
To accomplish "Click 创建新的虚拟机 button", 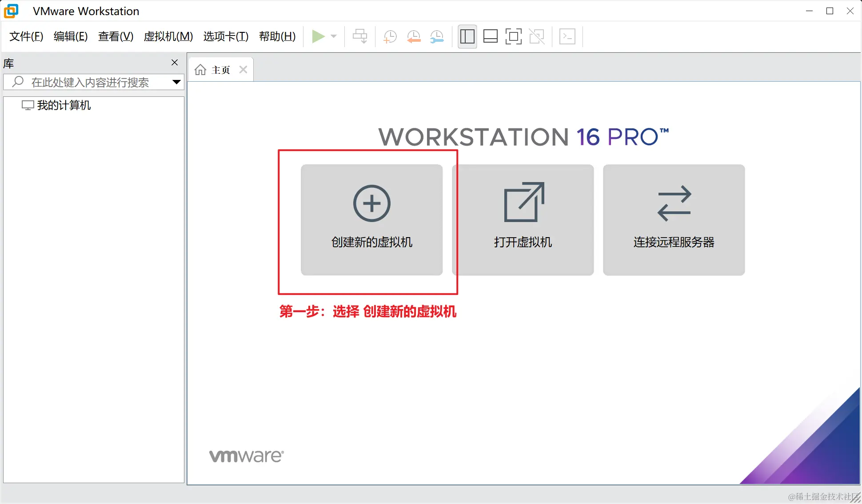I will pyautogui.click(x=371, y=220).
